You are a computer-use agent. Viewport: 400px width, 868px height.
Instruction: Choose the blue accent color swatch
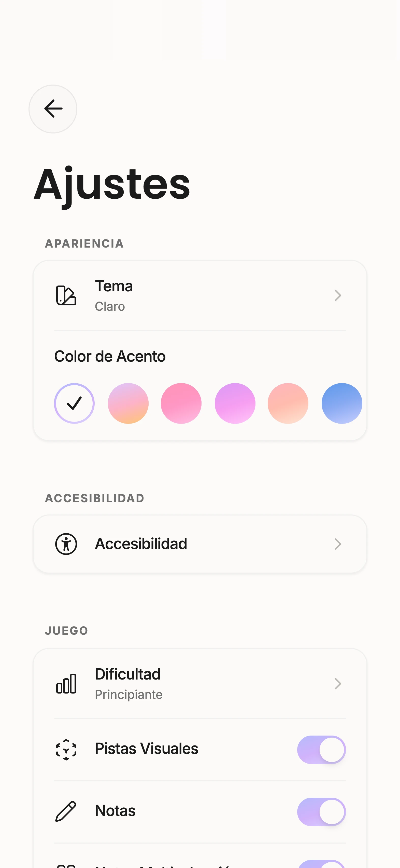coord(342,403)
